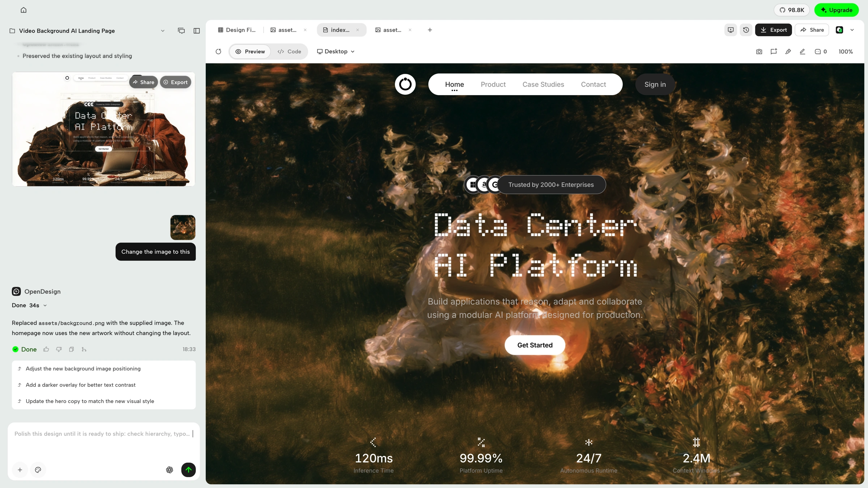
Task: Open comments counter showing 0
Action: [821, 52]
